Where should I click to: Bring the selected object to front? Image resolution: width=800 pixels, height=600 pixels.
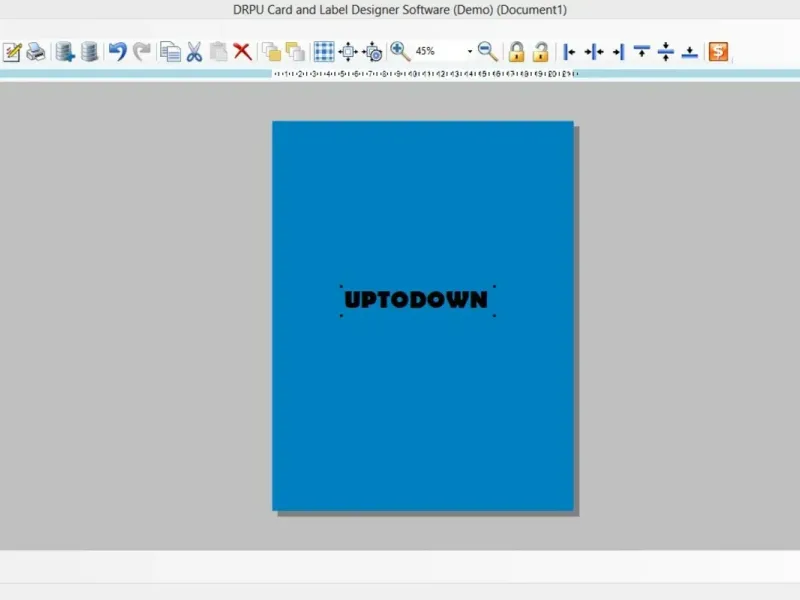[271, 52]
